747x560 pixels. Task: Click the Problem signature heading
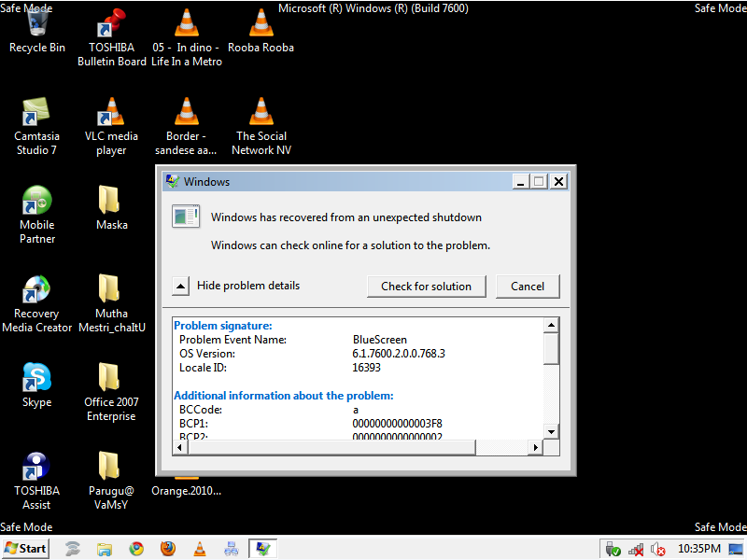tap(223, 326)
